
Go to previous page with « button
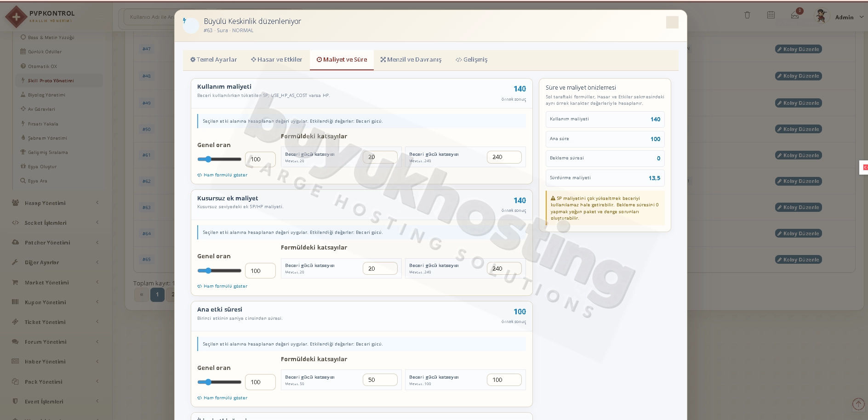coord(142,295)
